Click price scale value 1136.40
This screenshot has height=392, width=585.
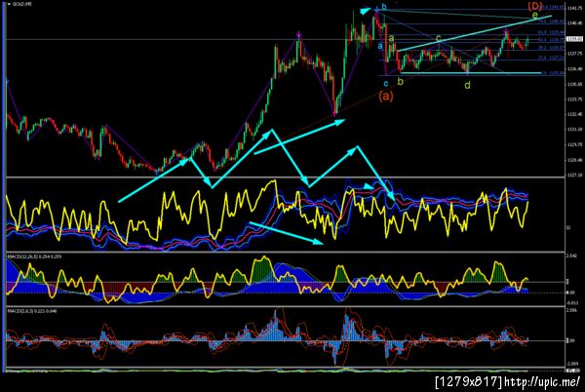pyautogui.click(x=573, y=69)
